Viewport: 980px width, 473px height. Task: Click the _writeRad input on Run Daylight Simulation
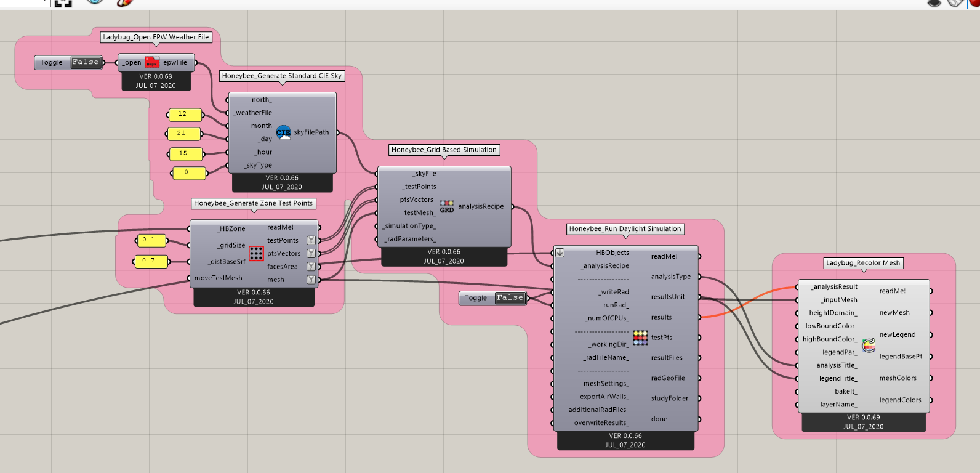614,292
